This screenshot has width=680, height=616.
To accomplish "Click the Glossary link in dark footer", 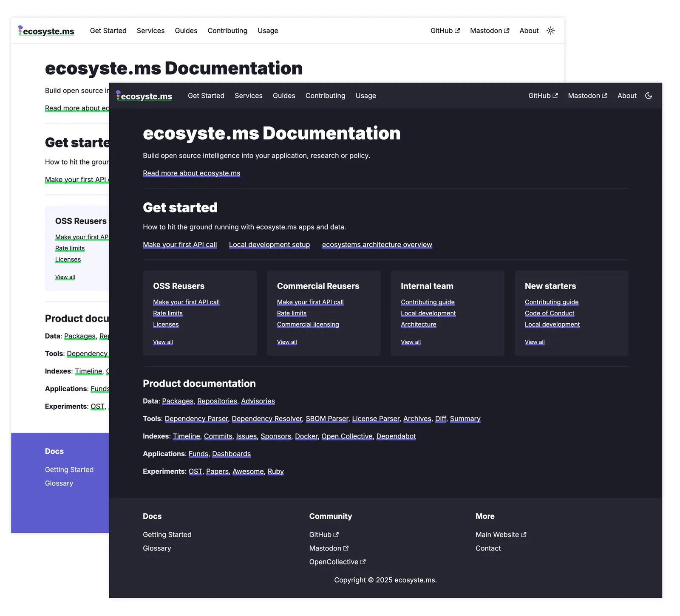I will point(157,548).
